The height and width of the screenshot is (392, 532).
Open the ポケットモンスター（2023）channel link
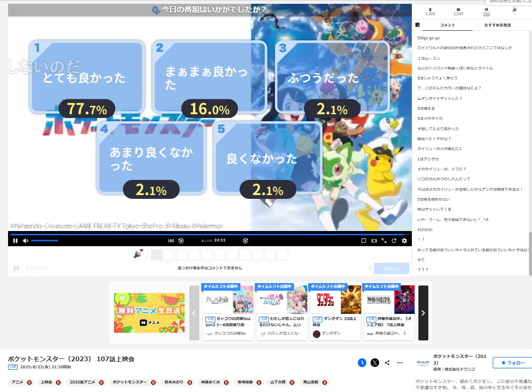460,359
